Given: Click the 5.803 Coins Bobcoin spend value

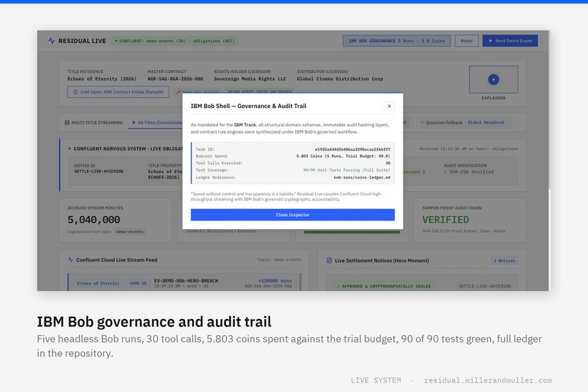Looking at the screenshot, I should (x=343, y=156).
